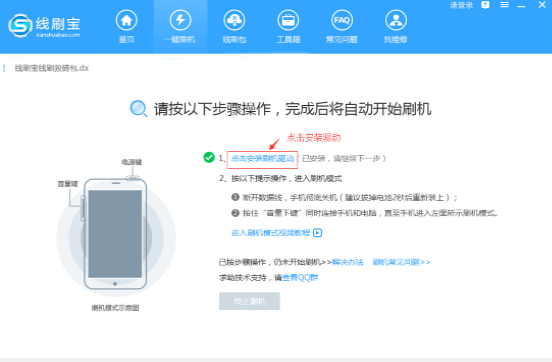The height and width of the screenshot is (362, 552).
Task: Open the 工具箱 toolbox icon
Action: [288, 20]
